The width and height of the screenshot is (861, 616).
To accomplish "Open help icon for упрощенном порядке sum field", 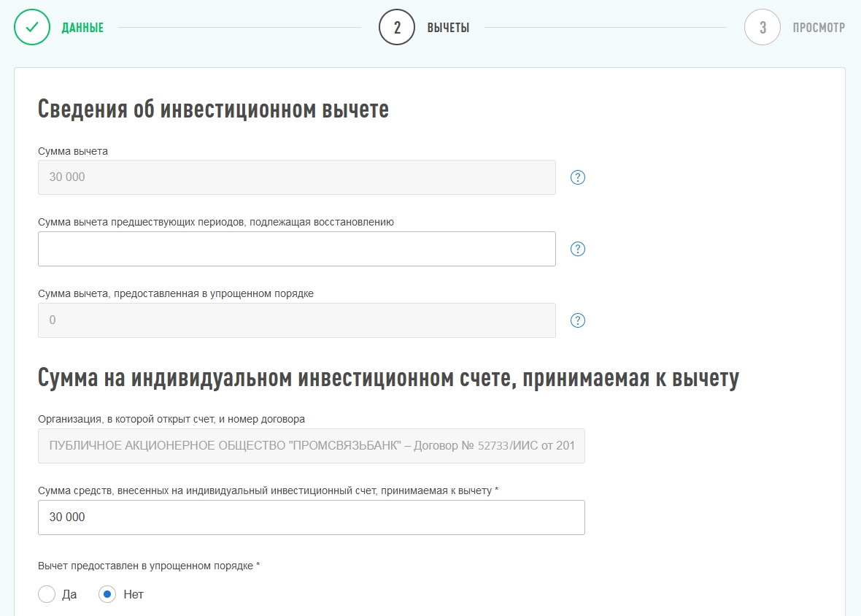I will [578, 320].
